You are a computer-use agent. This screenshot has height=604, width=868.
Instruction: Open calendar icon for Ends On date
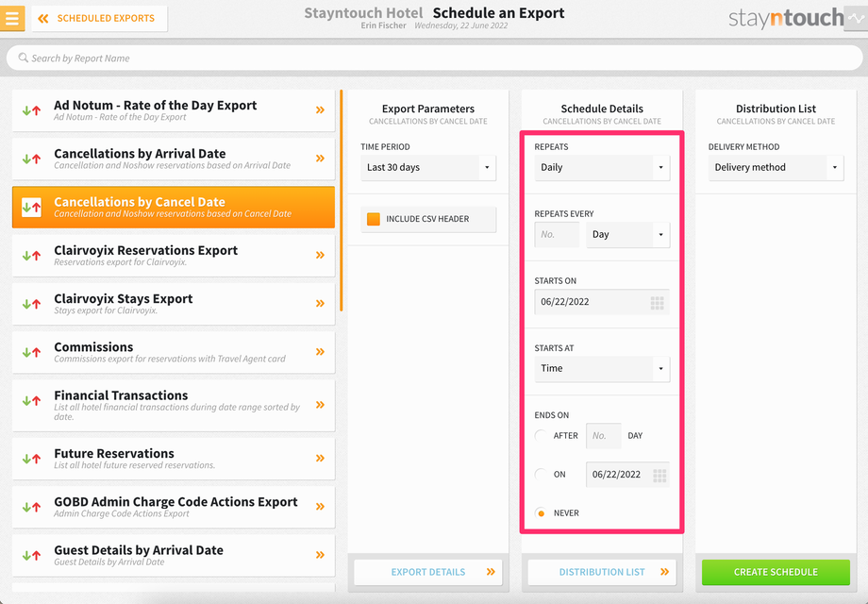tap(659, 475)
